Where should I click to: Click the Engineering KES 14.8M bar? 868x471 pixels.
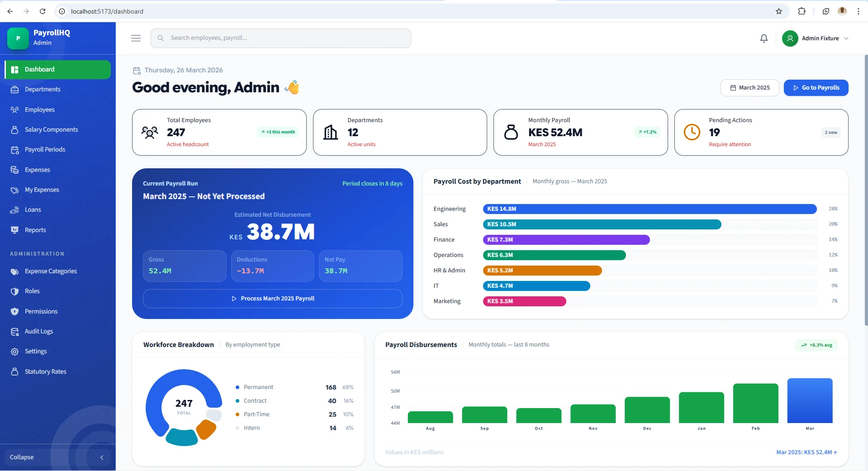click(x=650, y=209)
